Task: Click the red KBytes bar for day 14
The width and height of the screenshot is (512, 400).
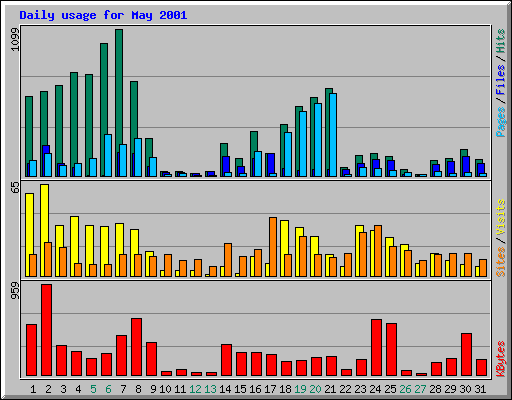Action: click(x=227, y=360)
